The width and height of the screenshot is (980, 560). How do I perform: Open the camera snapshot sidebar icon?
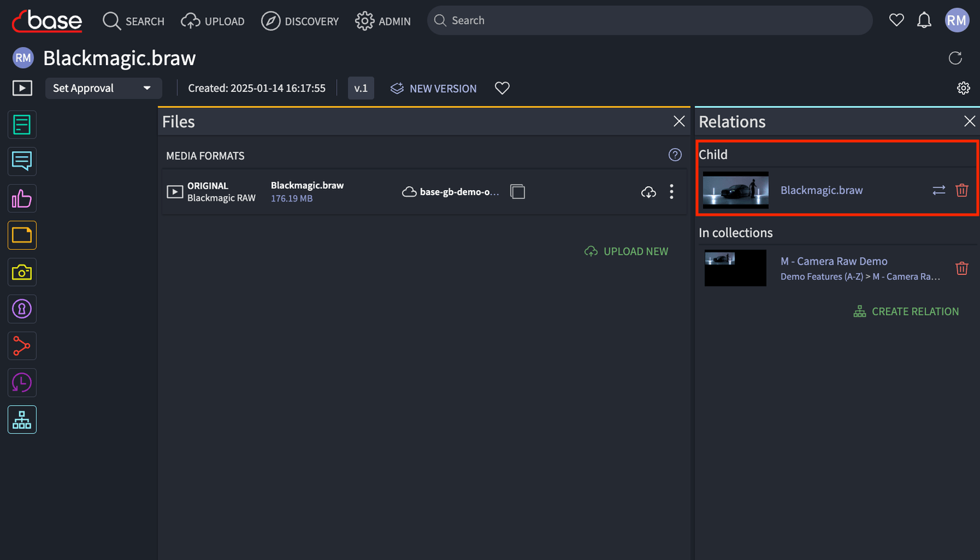(22, 272)
